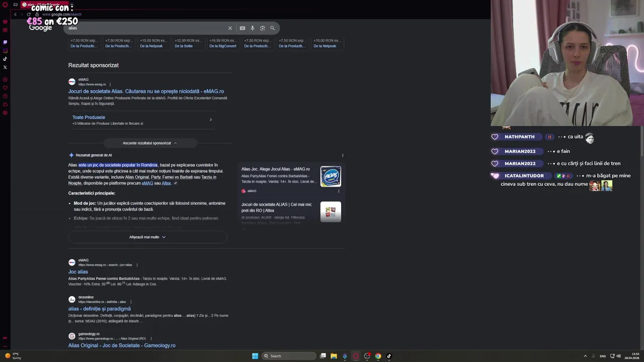644x362 pixels.
Task: Open the weather widget showing Sunny
Action: [x=13, y=356]
